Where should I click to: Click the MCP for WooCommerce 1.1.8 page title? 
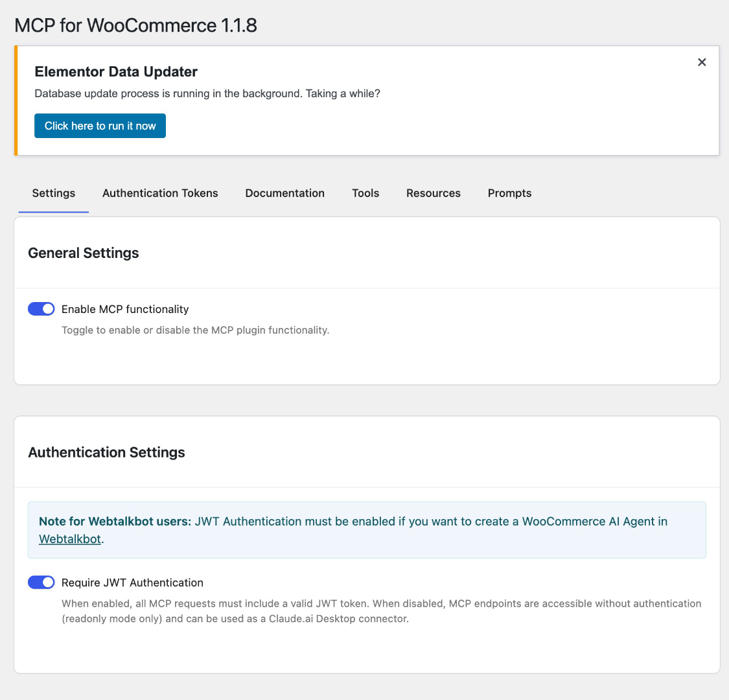point(135,25)
